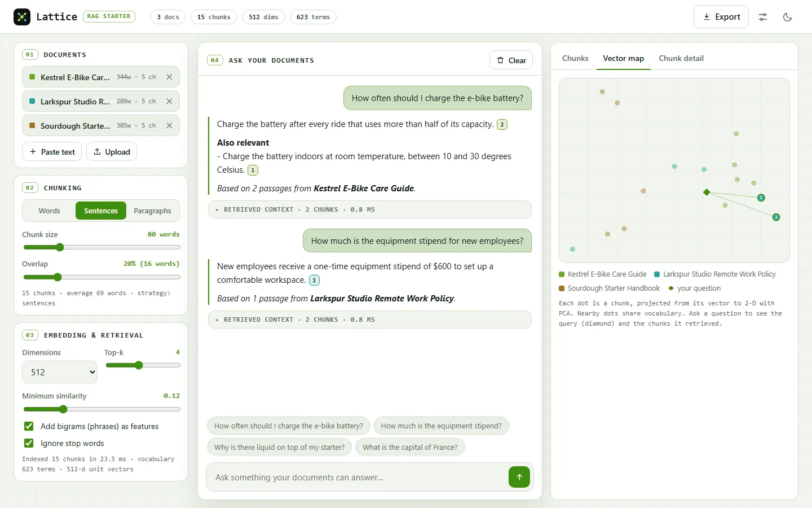Toggle Ignore stop words checkbox

(29, 443)
